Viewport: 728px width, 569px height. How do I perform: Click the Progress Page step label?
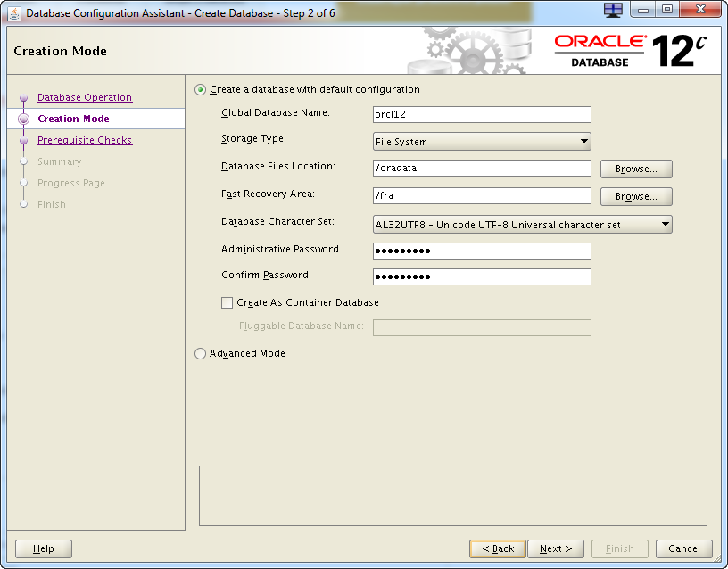tap(71, 183)
